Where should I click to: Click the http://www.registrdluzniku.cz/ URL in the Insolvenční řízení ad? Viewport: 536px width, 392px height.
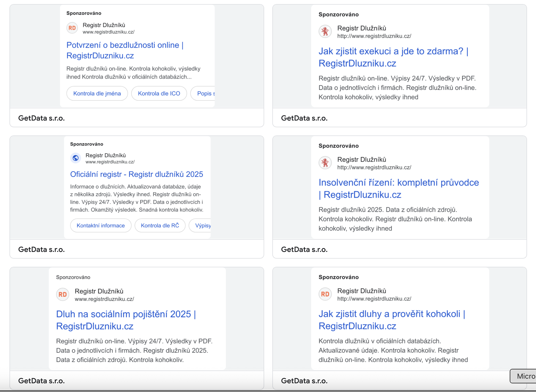[374, 168]
